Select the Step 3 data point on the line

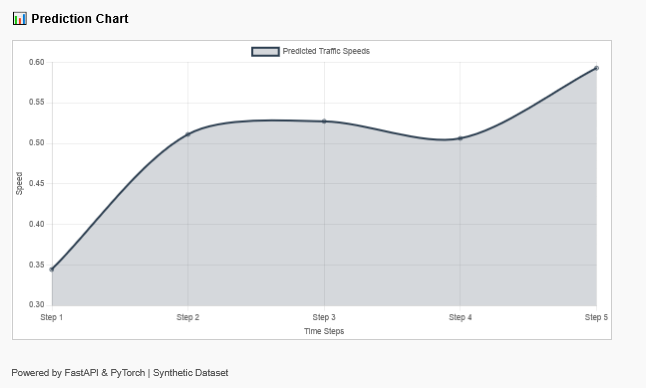pyautogui.click(x=324, y=122)
